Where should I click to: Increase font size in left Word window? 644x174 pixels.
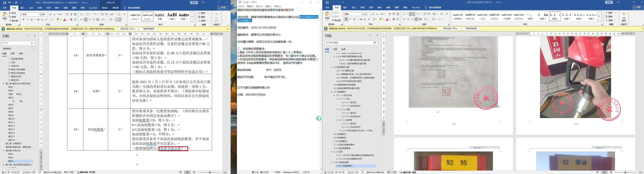click(50, 14)
